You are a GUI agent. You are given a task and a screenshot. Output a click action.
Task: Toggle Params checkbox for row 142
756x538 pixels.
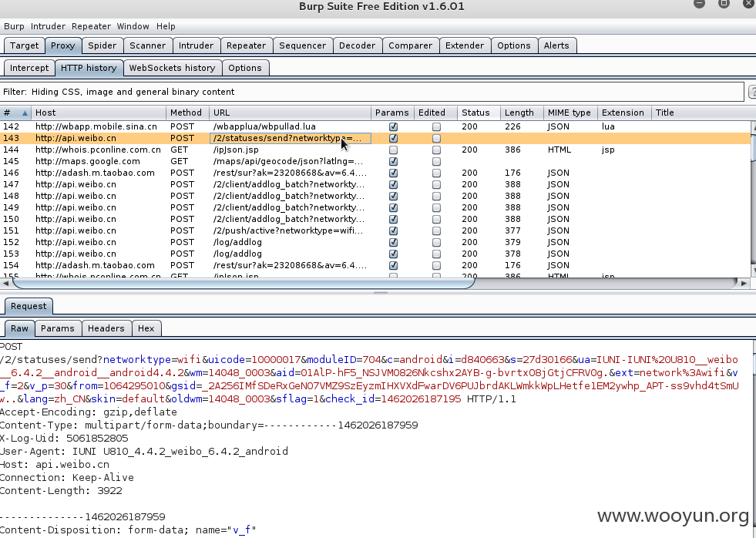click(x=394, y=126)
